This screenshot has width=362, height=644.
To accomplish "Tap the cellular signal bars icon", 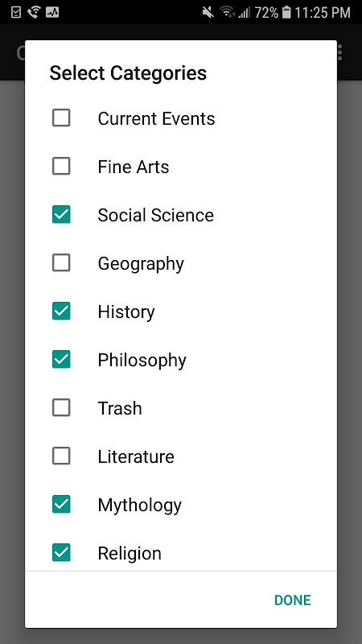I will pyautogui.click(x=245, y=13).
